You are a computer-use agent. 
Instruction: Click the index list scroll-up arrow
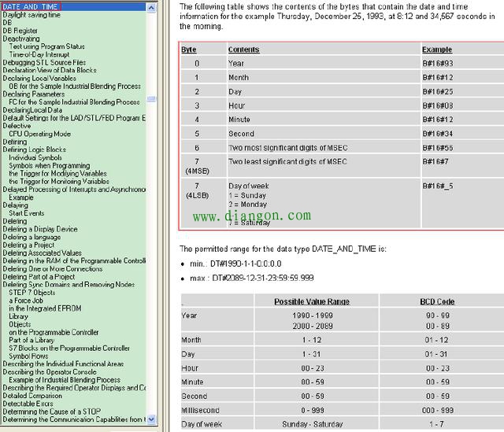(151, 7)
